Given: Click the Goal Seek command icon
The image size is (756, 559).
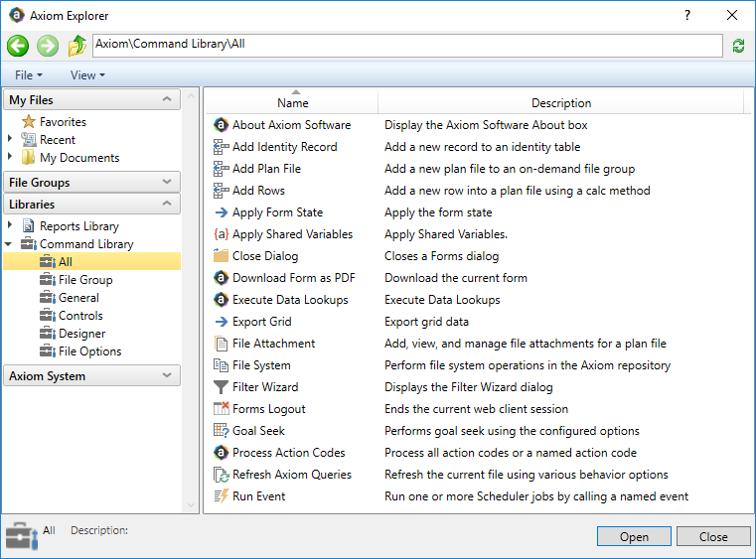Looking at the screenshot, I should (222, 431).
